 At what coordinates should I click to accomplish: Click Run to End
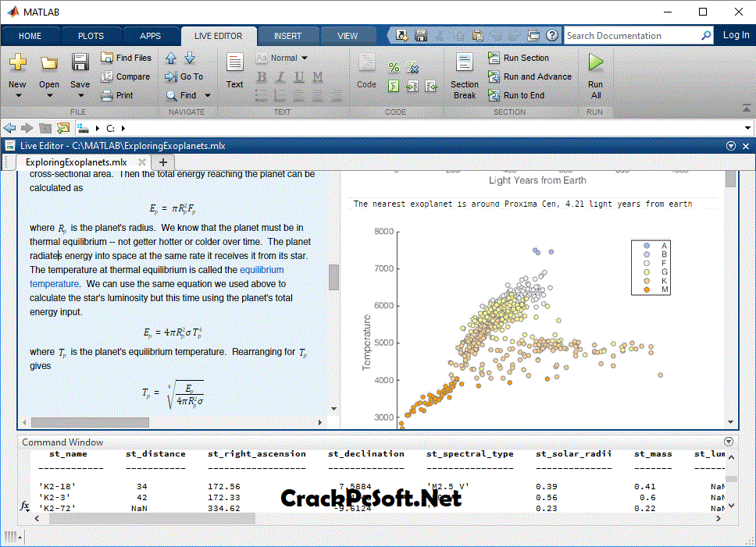pos(516,95)
